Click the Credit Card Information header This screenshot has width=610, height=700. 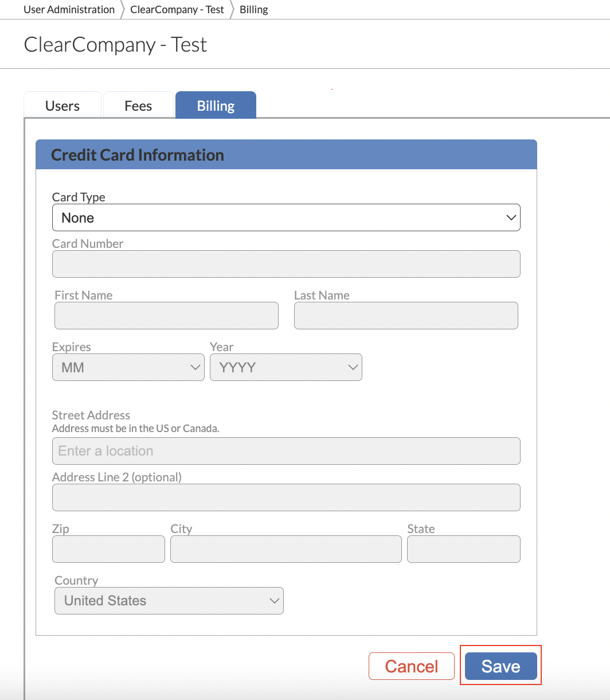tap(286, 154)
